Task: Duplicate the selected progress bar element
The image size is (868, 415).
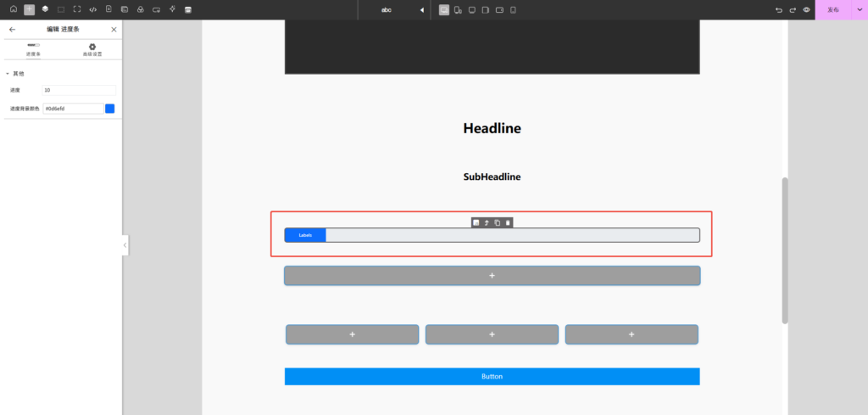Action: 498,222
